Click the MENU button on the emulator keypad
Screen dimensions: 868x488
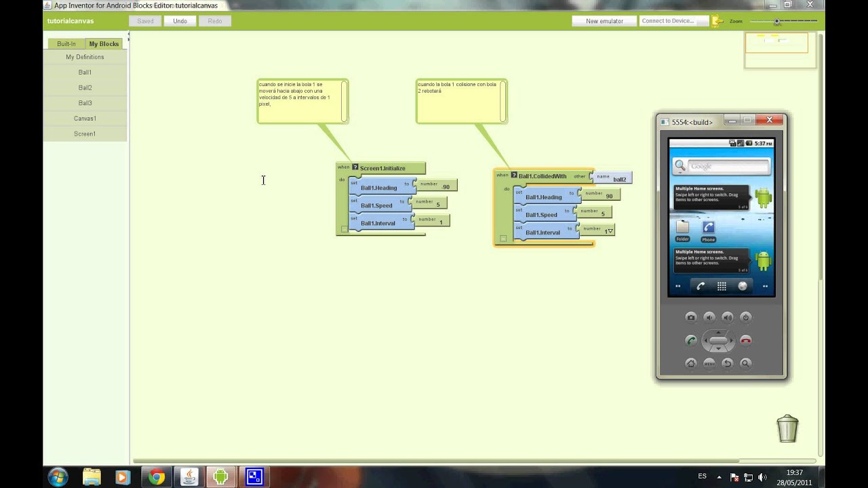point(709,363)
